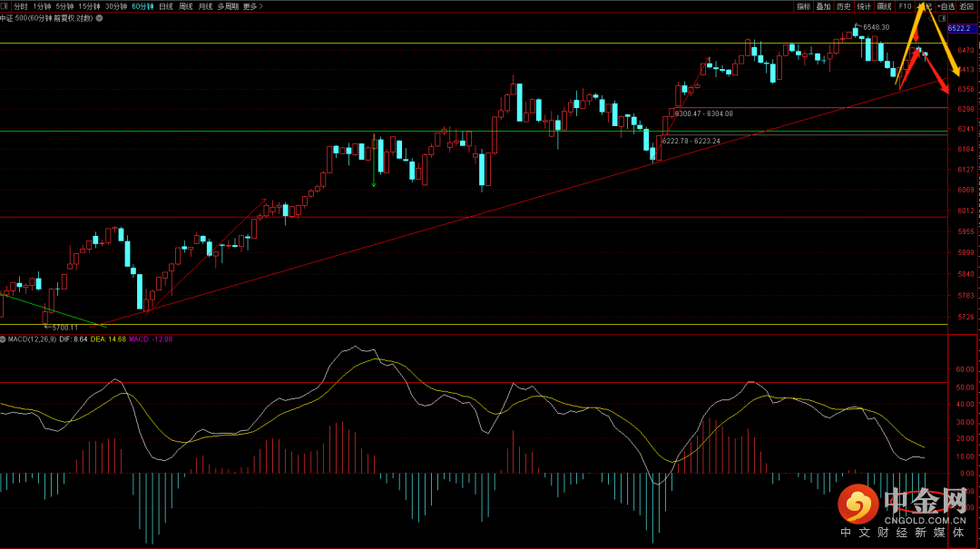Click the 6012 price axis label
The width and height of the screenshot is (980, 549).
pyautogui.click(x=965, y=211)
